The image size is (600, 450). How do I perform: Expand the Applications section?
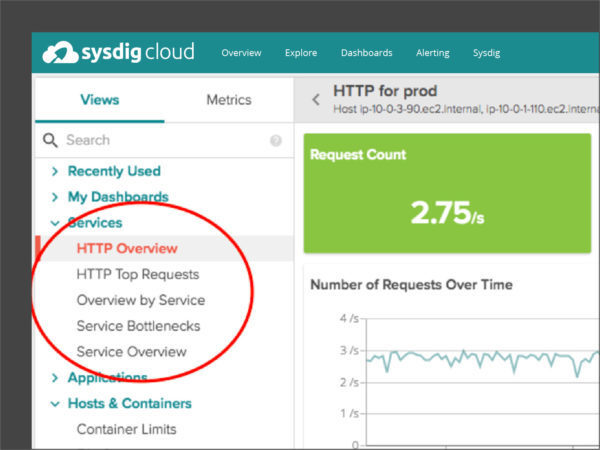(x=55, y=378)
